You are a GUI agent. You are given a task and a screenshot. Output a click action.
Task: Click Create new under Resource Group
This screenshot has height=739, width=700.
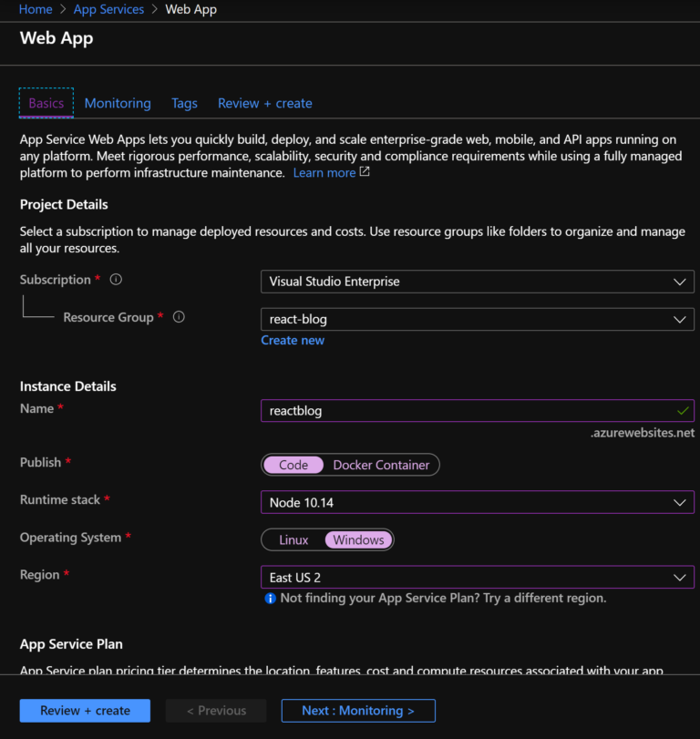pos(293,340)
